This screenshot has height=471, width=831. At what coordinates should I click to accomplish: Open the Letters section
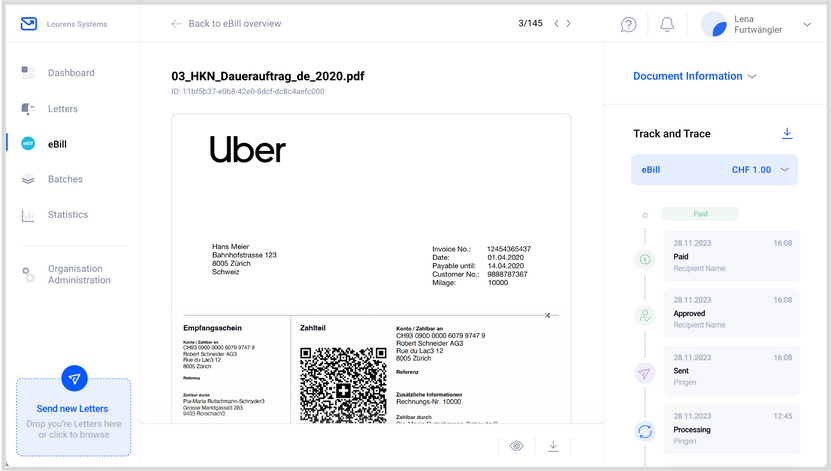[x=63, y=109]
